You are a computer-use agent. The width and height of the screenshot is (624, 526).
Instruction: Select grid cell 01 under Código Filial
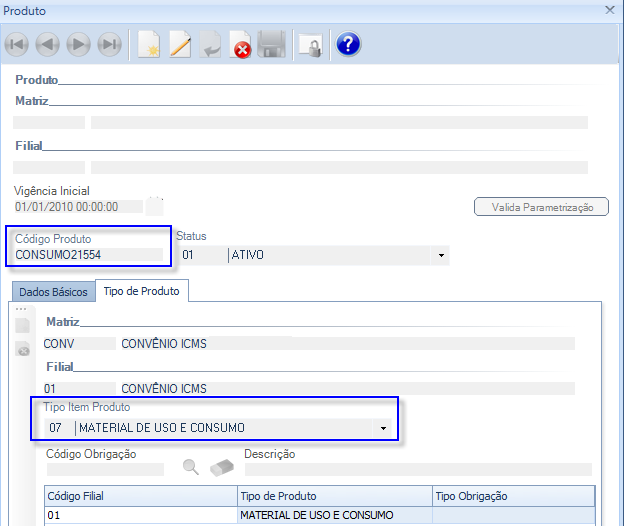click(x=141, y=515)
